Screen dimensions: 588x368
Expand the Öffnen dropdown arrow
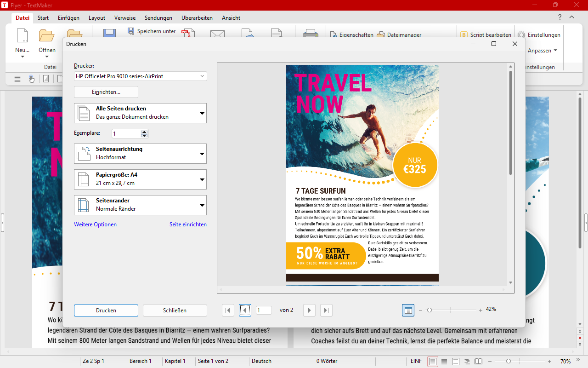[47, 57]
